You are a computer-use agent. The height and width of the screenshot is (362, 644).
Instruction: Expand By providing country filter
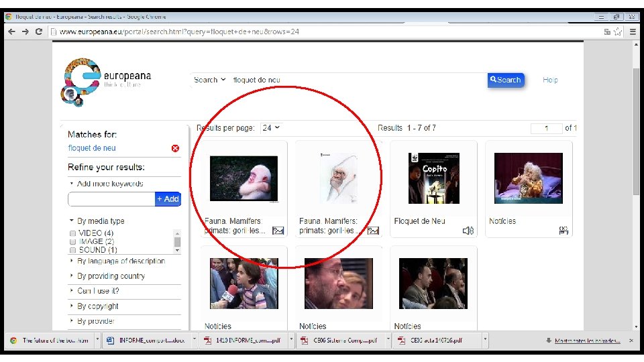107,276
